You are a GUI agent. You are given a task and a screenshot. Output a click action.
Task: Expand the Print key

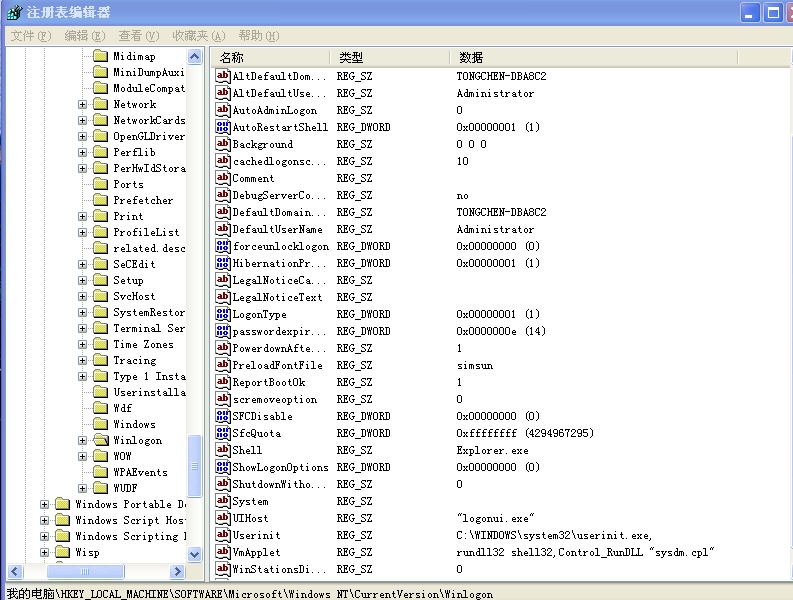pos(82,217)
